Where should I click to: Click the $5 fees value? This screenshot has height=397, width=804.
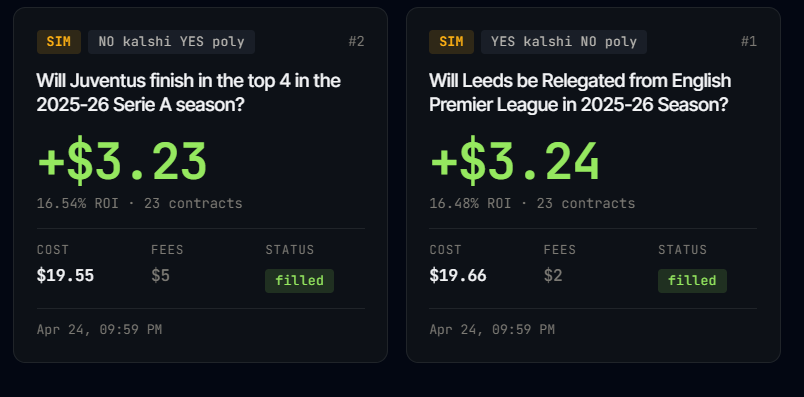160,276
